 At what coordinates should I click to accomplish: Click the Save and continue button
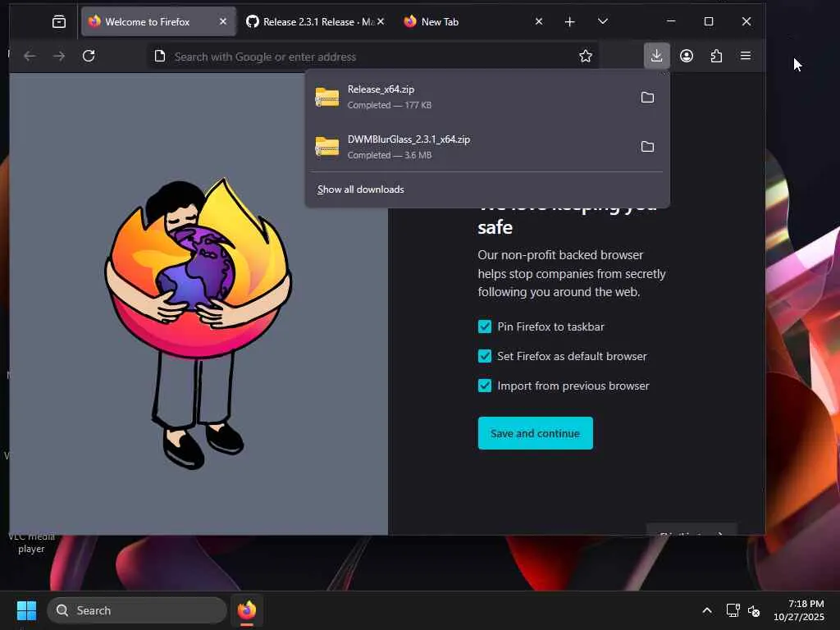[535, 433]
